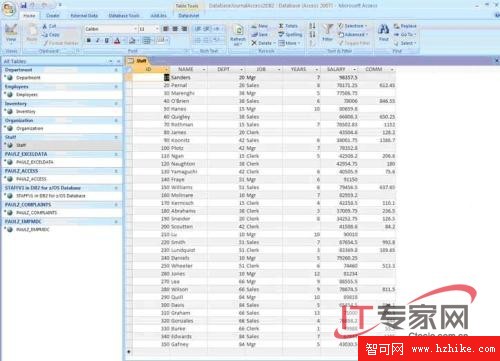Viewport: 500px width, 361px height.
Task: Open the font size combo box
Action: tap(149, 29)
